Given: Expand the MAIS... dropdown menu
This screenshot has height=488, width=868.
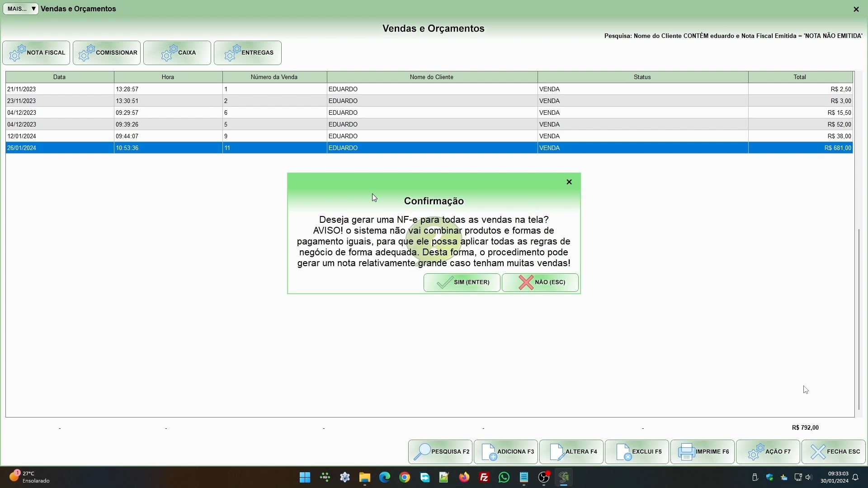Looking at the screenshot, I should (x=21, y=9).
